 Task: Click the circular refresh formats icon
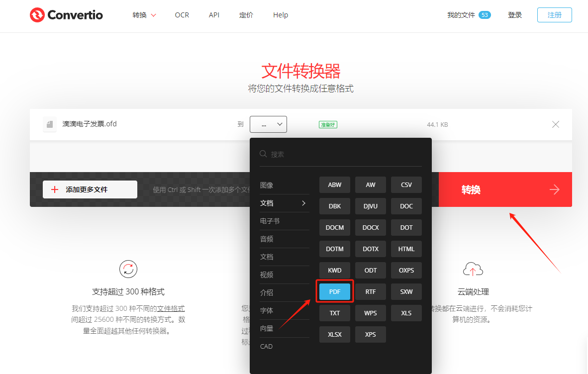pyautogui.click(x=128, y=269)
